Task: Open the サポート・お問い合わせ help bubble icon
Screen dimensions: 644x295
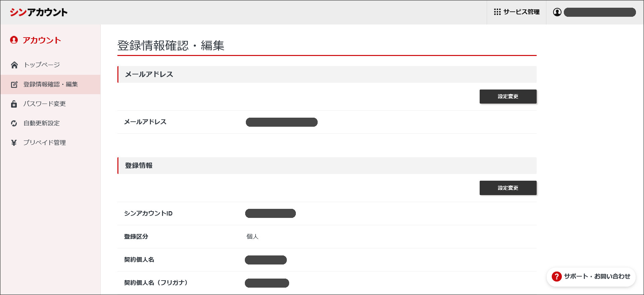Action: coord(556,277)
